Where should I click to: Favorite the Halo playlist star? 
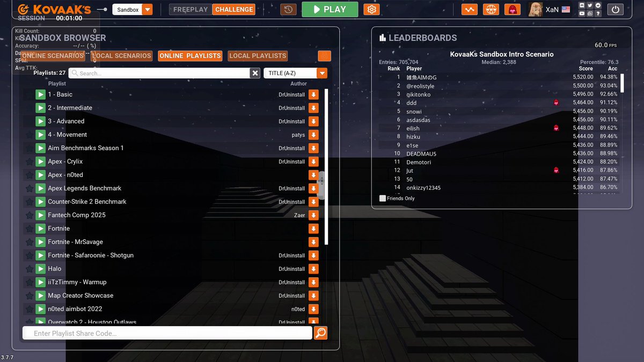click(x=29, y=269)
